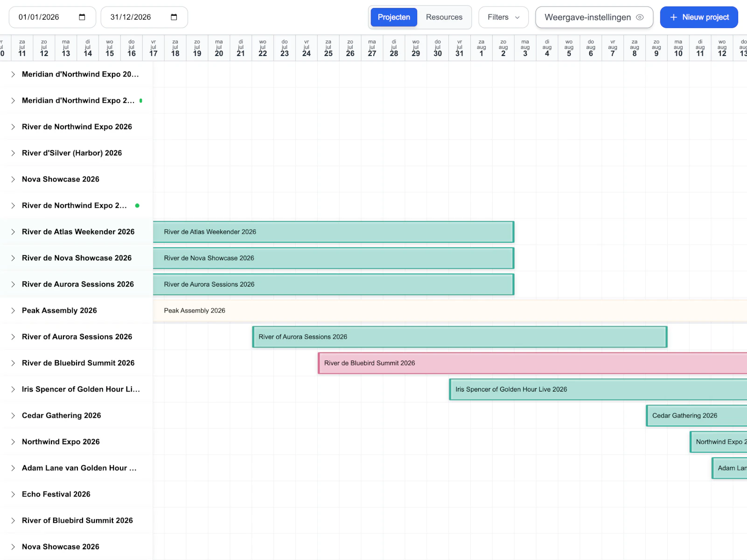Switch to the Projecten view
The height and width of the screenshot is (560, 747).
click(394, 17)
